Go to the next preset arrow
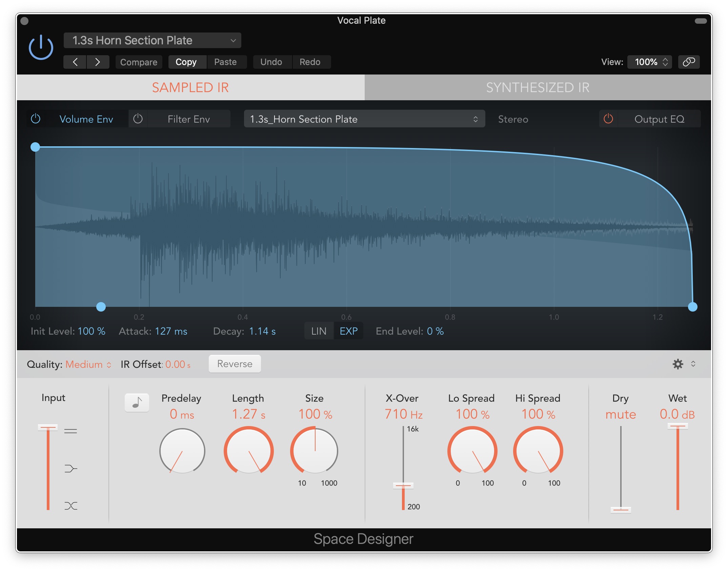The height and width of the screenshot is (571, 728). (x=98, y=62)
